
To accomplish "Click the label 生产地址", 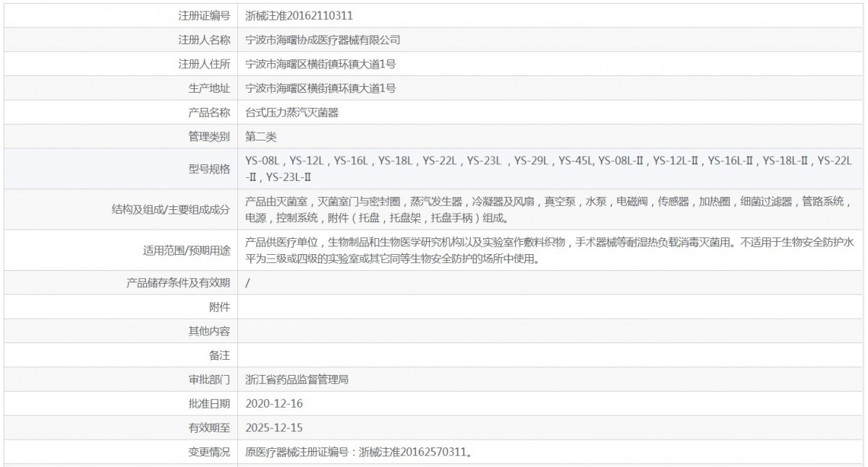I will (x=209, y=88).
